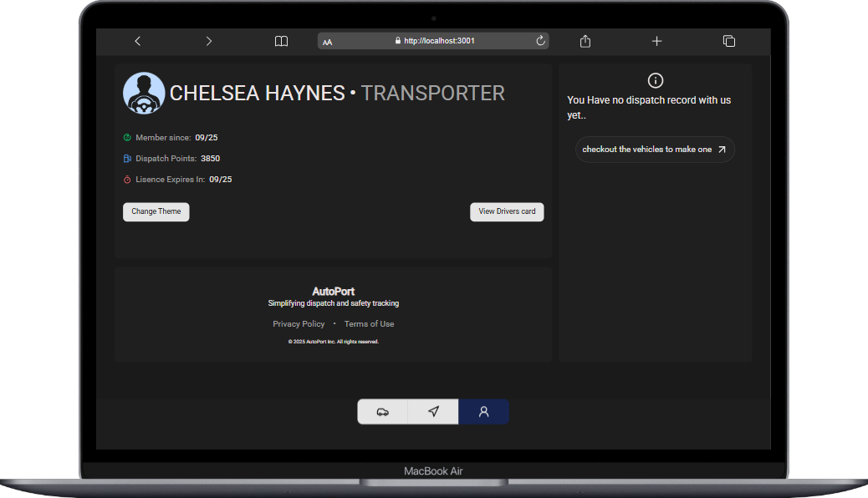This screenshot has height=498, width=868.
Task: Select the vehicles icon in the bottom navigation
Action: [383, 411]
